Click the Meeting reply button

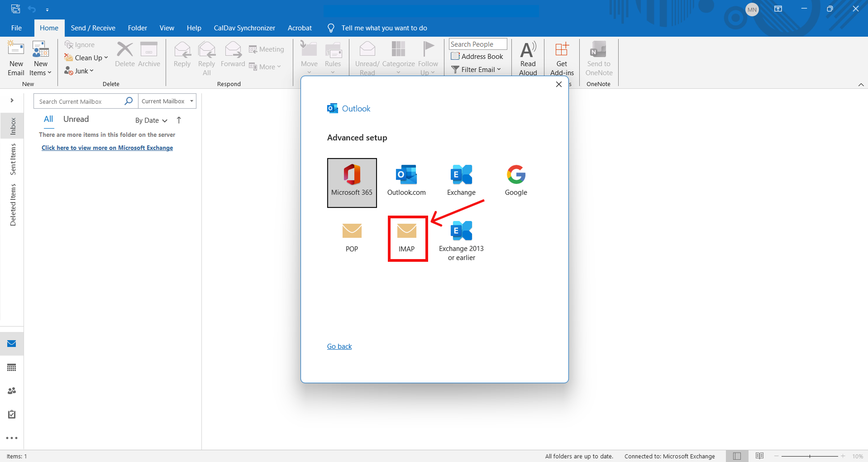pos(267,49)
